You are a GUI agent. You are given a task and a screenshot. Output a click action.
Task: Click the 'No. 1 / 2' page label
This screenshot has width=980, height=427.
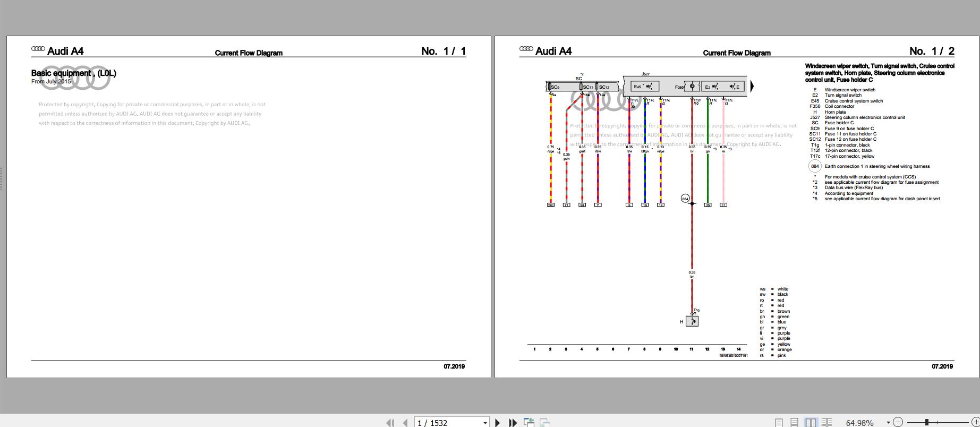(x=932, y=51)
